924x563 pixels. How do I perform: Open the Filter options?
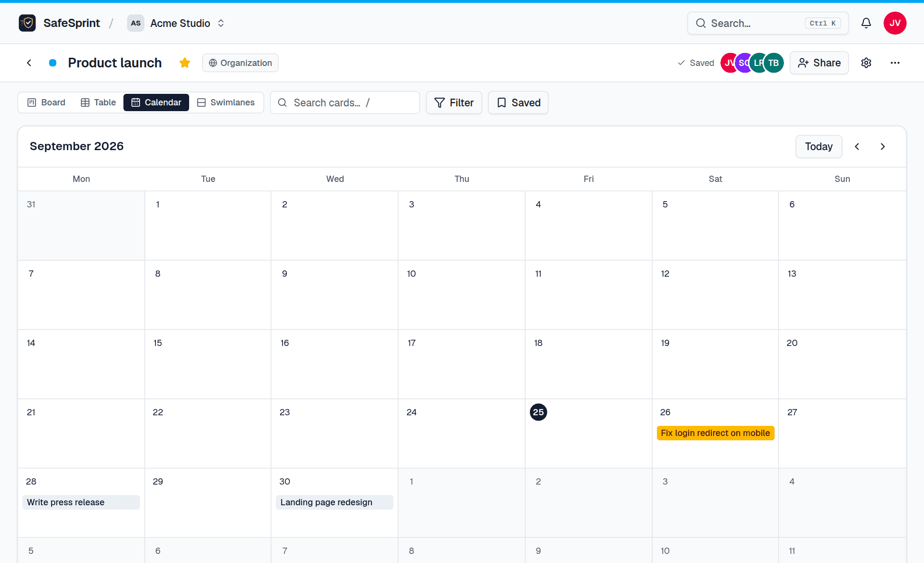click(x=454, y=102)
